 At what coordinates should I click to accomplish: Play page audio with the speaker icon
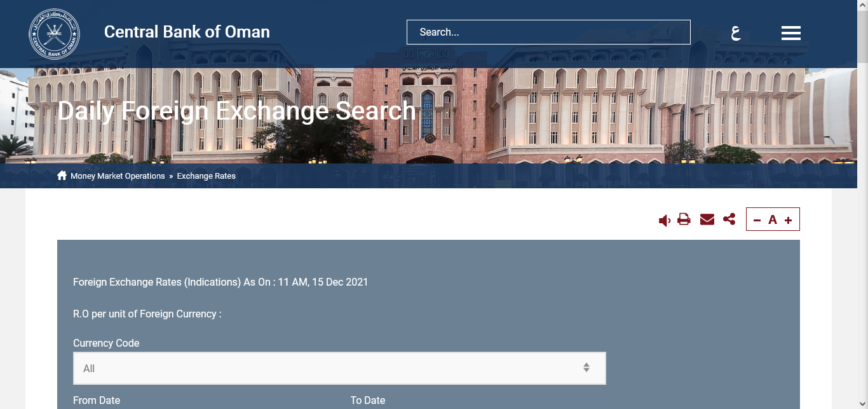click(x=664, y=220)
